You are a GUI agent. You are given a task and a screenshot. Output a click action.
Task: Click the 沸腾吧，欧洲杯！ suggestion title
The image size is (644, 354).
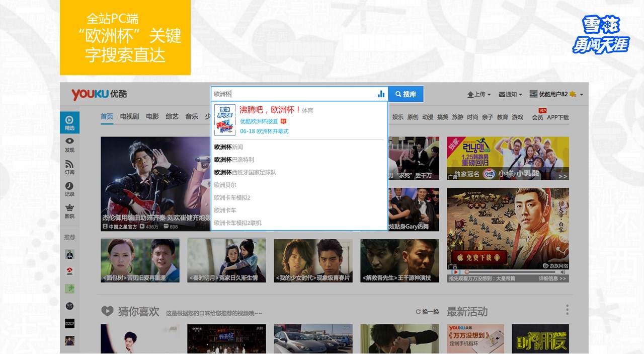coord(270,110)
